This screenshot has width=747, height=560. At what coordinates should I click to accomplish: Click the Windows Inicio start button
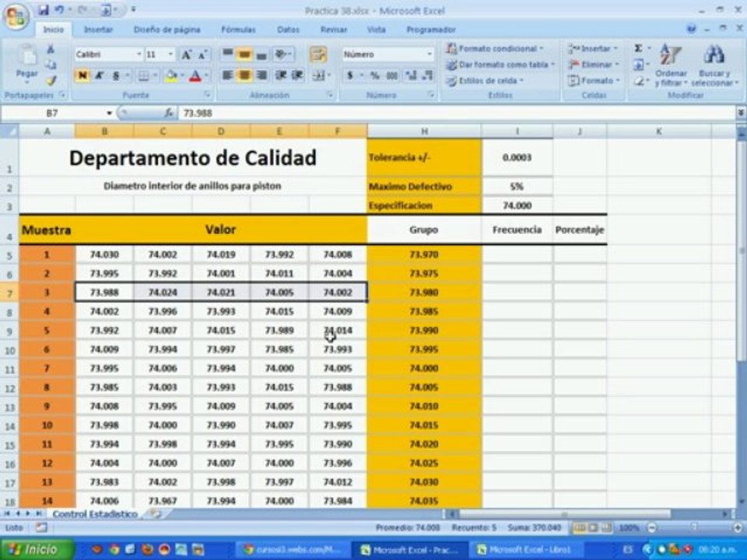click(37, 549)
